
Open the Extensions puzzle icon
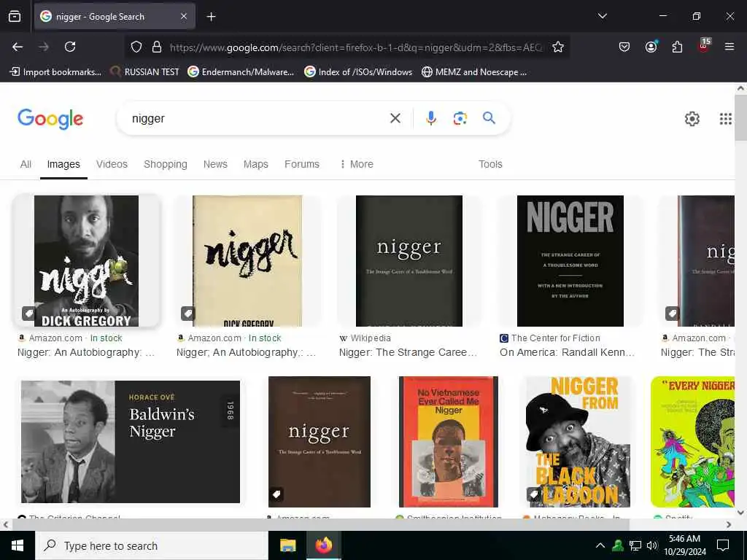point(677,47)
